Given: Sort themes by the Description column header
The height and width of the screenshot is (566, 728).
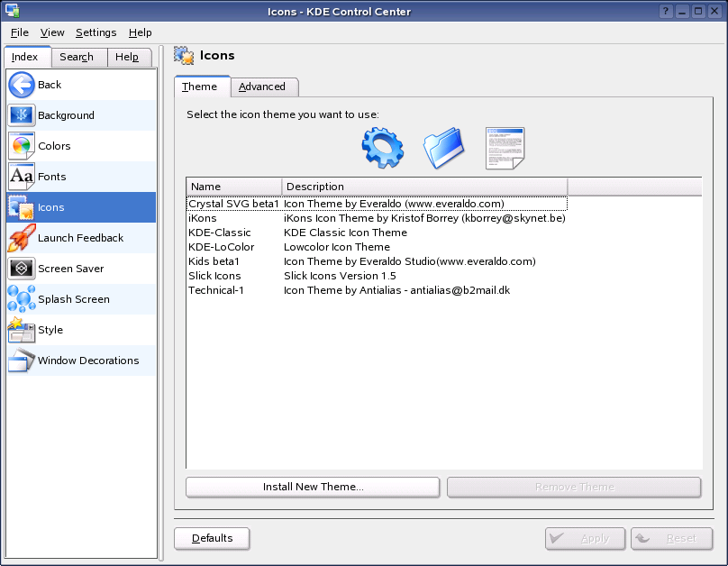Looking at the screenshot, I should tap(424, 187).
